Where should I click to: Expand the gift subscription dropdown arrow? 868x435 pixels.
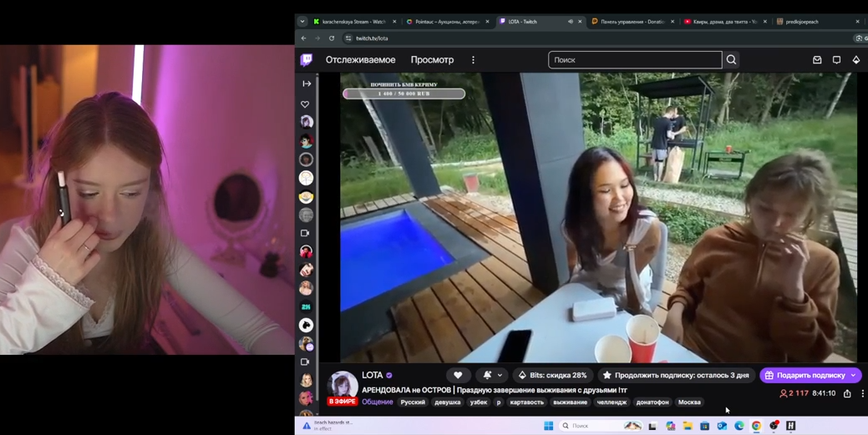coord(853,375)
